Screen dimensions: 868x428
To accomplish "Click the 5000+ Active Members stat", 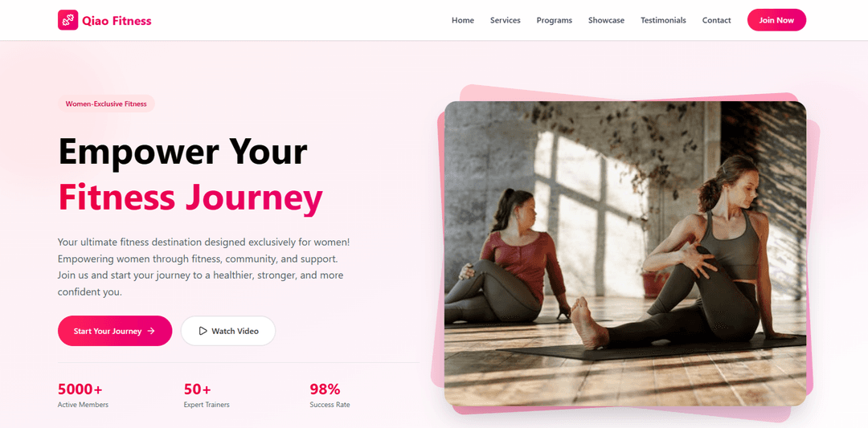I will [x=83, y=395].
